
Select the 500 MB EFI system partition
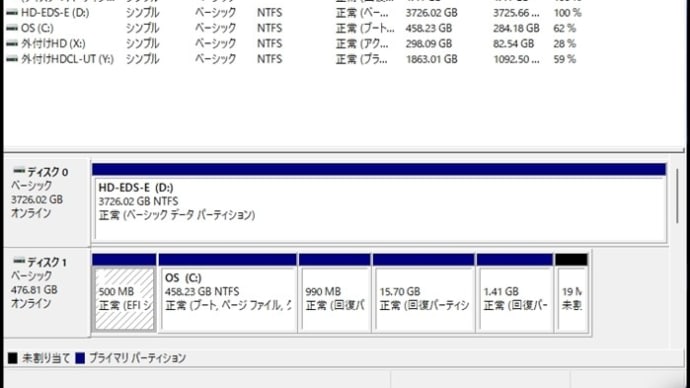[x=124, y=293]
